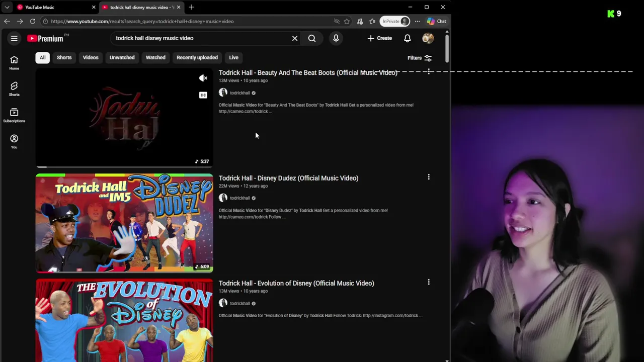The image size is (644, 362).
Task: Open the Home sidebar item
Action: (14, 63)
